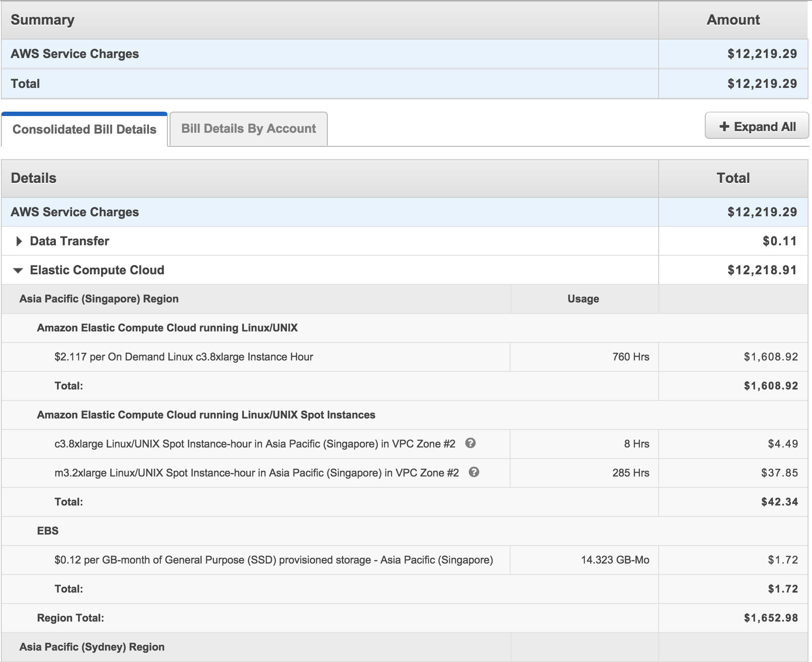Click the Data Transfer amount $0.11
Viewport: 812px width, 662px height.
(779, 241)
